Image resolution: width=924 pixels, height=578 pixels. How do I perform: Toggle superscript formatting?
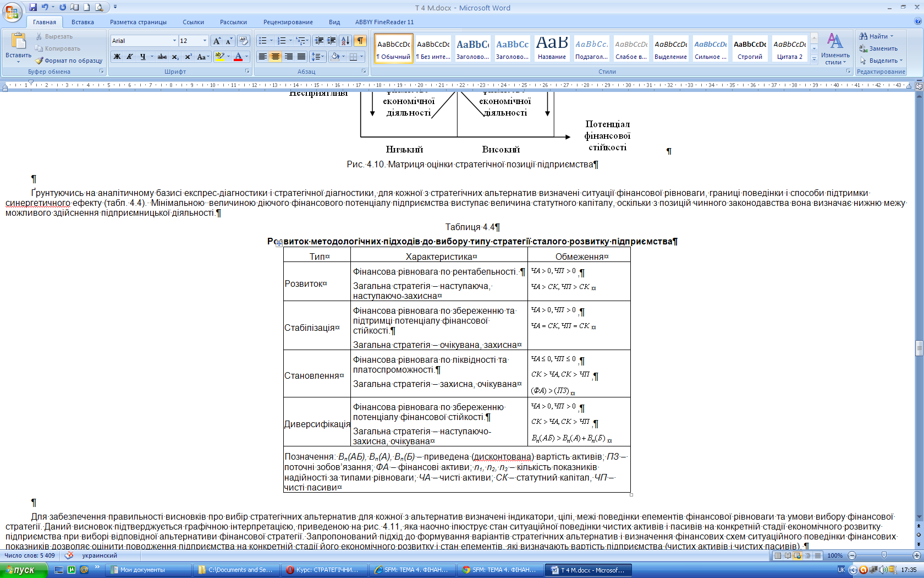[188, 57]
